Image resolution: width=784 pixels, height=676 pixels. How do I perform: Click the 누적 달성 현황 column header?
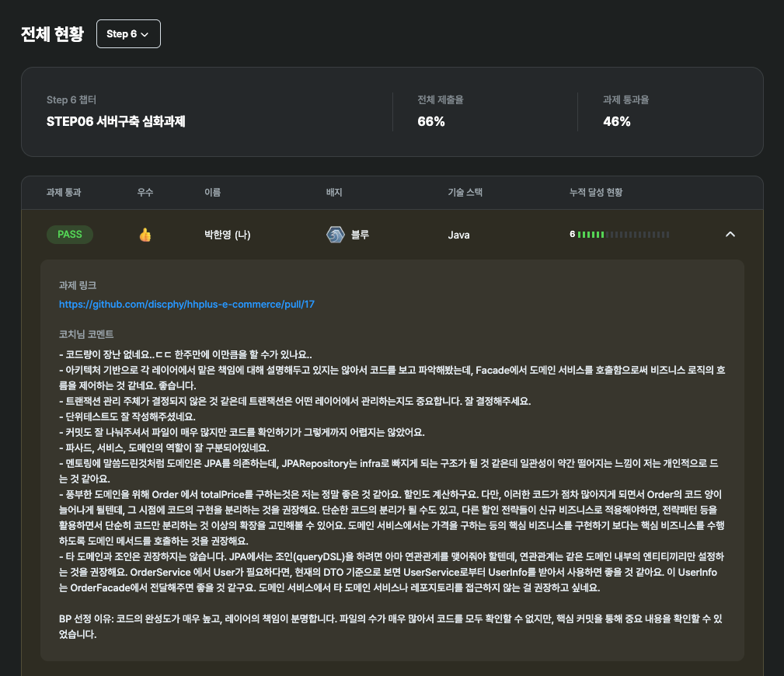[596, 193]
